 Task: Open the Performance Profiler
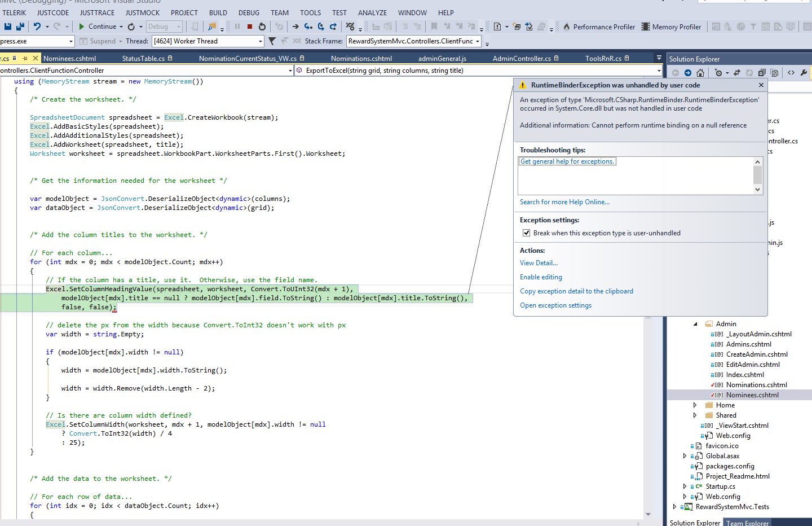pyautogui.click(x=599, y=27)
